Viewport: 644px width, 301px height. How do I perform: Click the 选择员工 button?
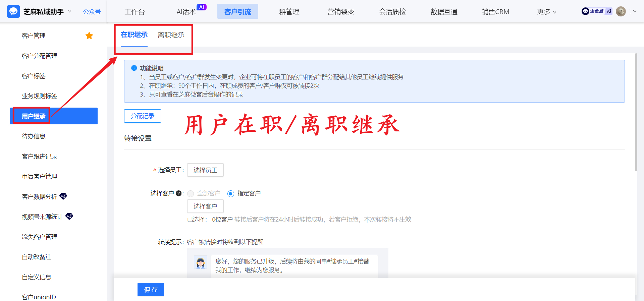point(205,170)
